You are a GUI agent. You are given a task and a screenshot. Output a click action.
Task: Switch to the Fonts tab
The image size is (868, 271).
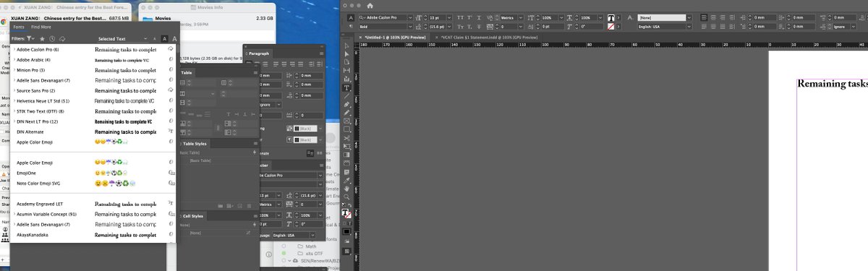[x=20, y=26]
